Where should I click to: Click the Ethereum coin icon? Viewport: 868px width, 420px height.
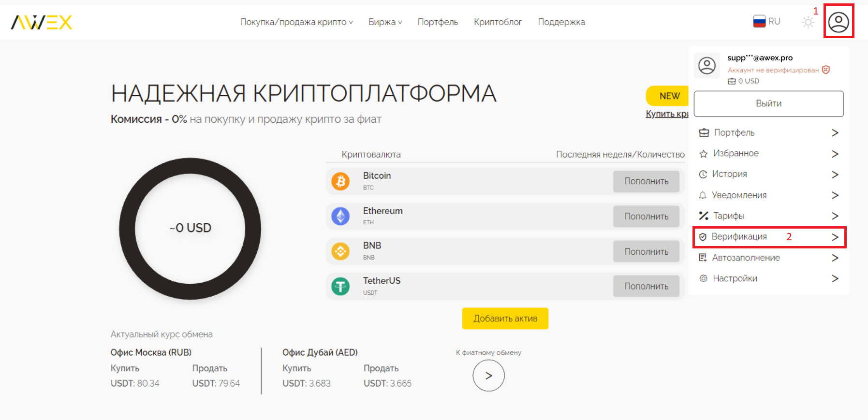coord(340,216)
